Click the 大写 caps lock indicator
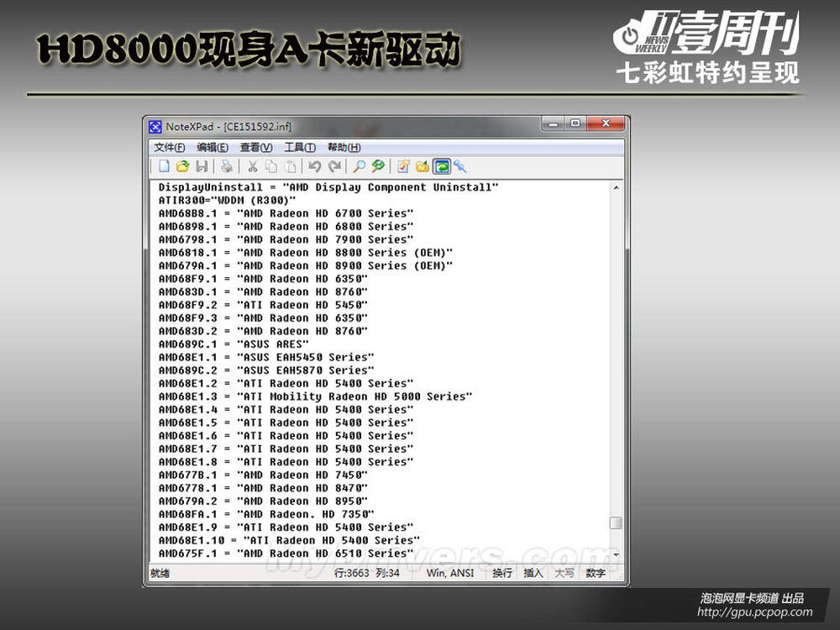This screenshot has width=840, height=630. pyautogui.click(x=564, y=573)
